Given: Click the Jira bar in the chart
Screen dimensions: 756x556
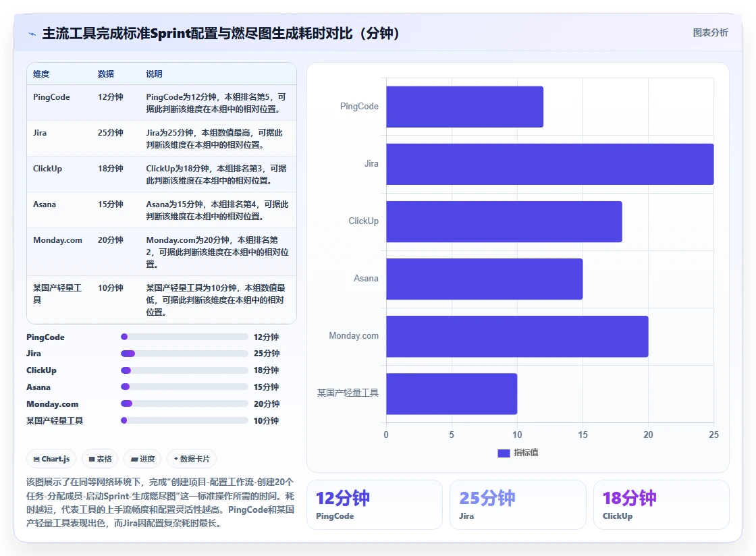Looking at the screenshot, I should tap(549, 164).
